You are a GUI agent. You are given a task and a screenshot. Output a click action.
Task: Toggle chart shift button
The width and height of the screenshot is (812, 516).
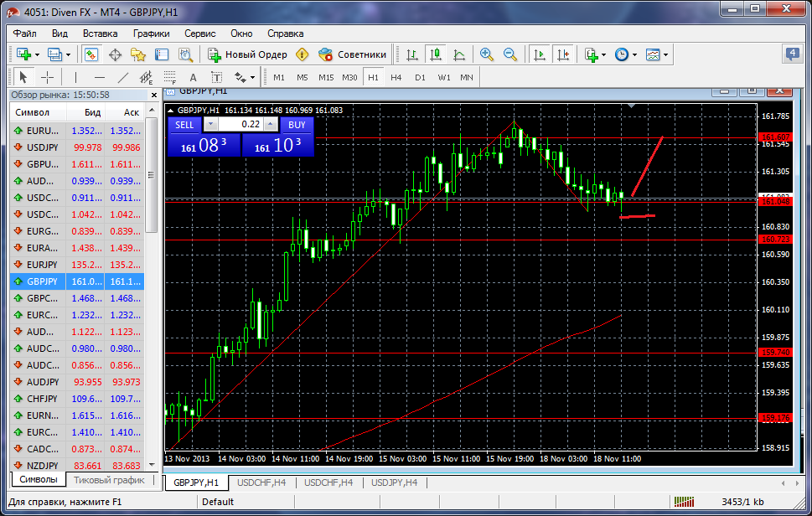click(563, 54)
